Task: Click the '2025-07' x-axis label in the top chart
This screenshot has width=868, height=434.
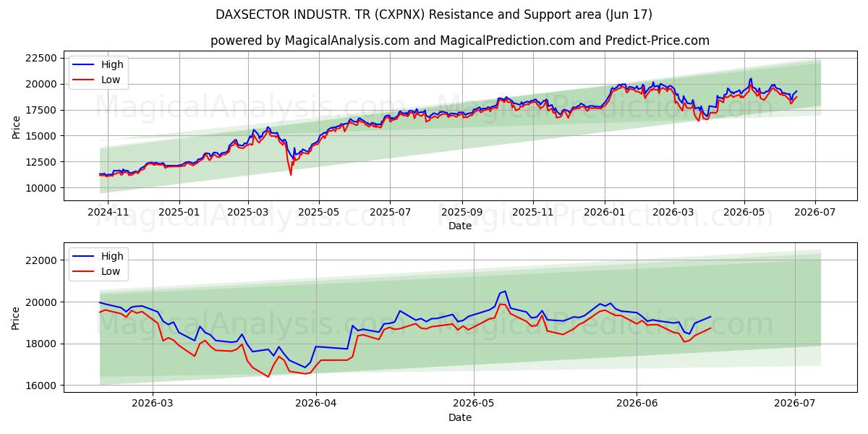Action: [x=390, y=213]
